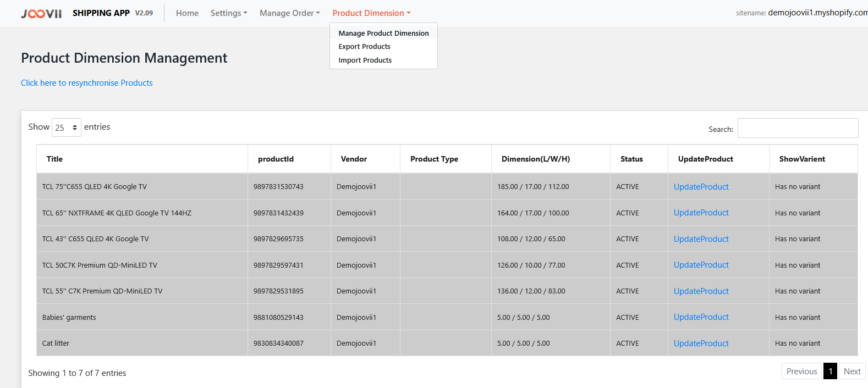Open UpdateProduct for Babies' garments
The height and width of the screenshot is (388, 868).
pos(701,317)
